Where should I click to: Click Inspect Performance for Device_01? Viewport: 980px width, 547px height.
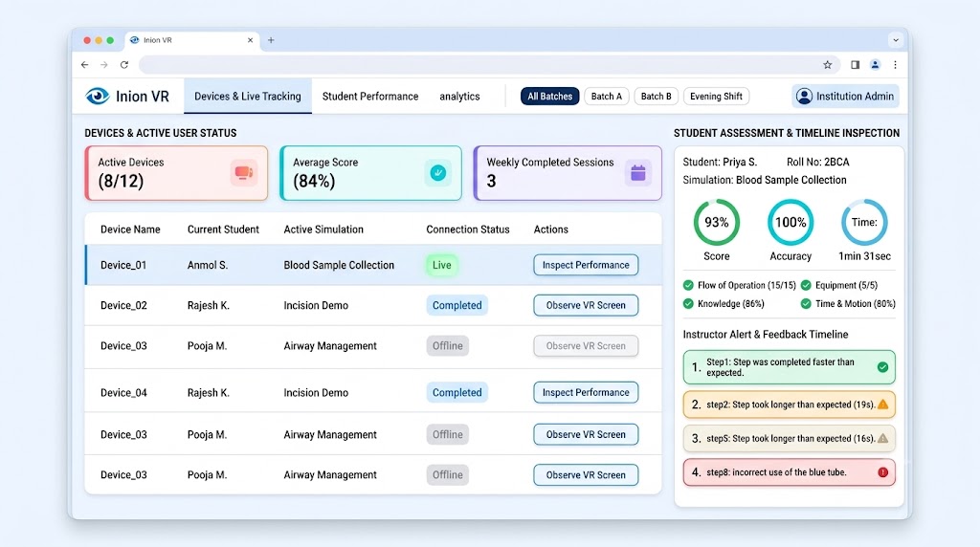pos(586,265)
